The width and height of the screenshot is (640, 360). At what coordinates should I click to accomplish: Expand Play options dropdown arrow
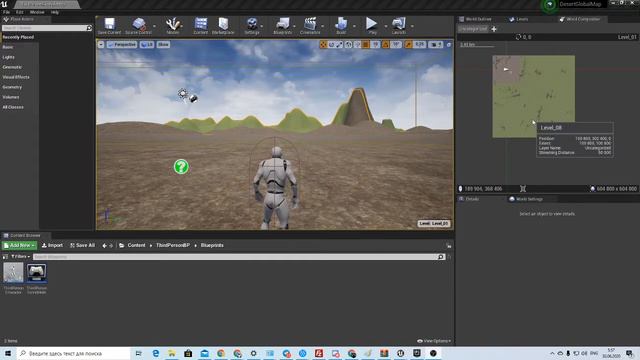pyautogui.click(x=386, y=26)
